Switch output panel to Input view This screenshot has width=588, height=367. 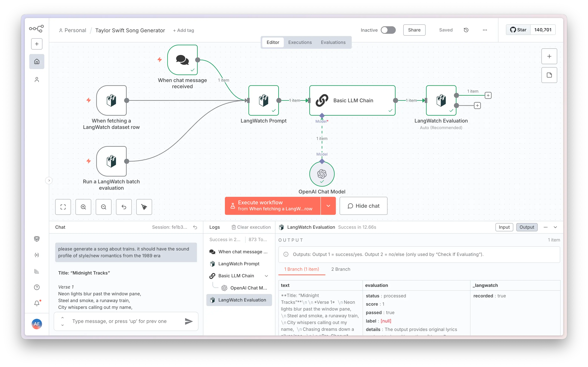[504, 227]
